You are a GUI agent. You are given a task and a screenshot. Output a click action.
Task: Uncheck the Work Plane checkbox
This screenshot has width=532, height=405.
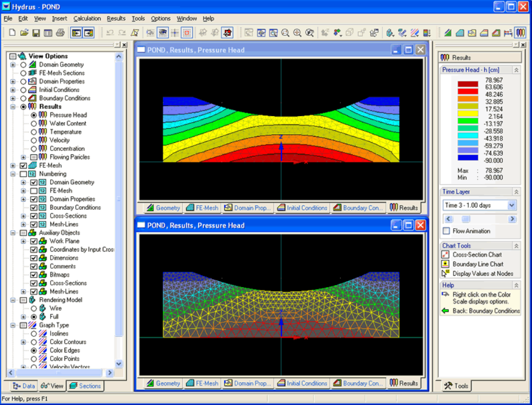(34, 241)
